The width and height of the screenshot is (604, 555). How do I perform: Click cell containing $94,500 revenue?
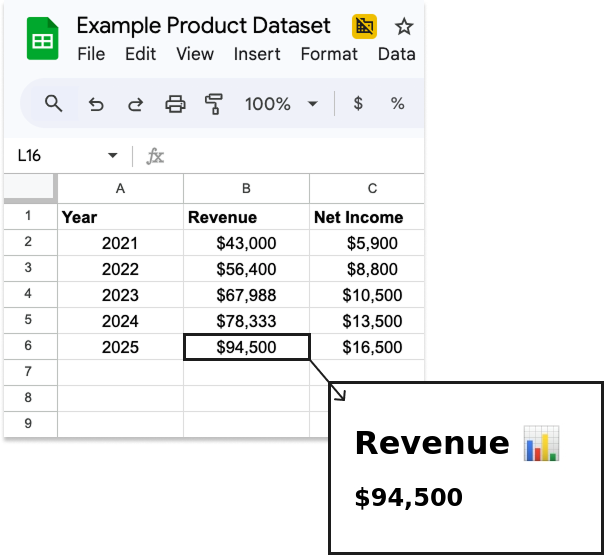tap(246, 347)
